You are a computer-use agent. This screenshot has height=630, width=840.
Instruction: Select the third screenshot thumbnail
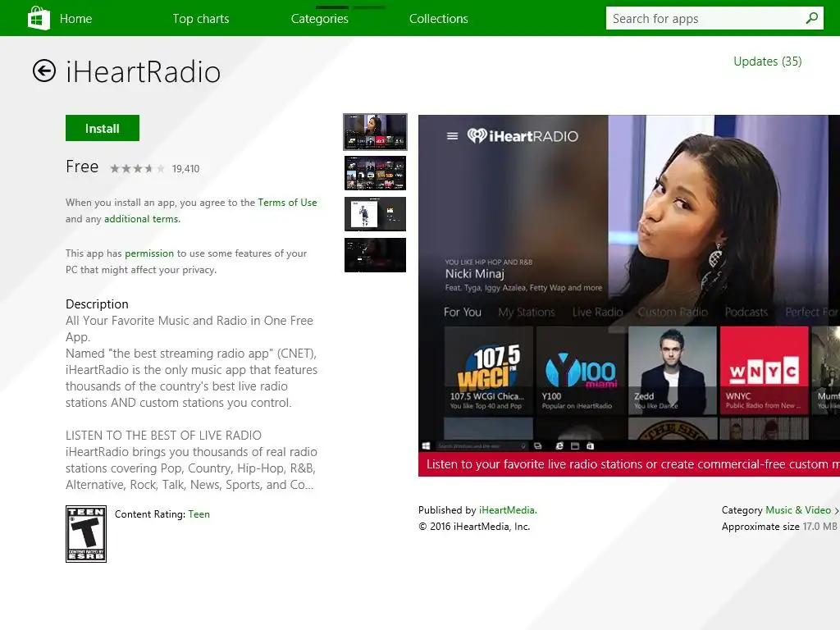tap(375, 214)
